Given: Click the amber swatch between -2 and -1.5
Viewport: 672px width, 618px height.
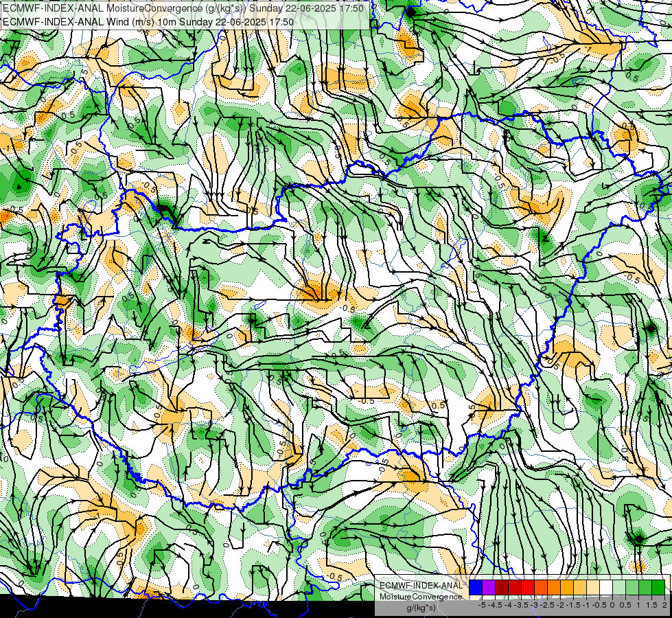Looking at the screenshot, I should coord(567,587).
